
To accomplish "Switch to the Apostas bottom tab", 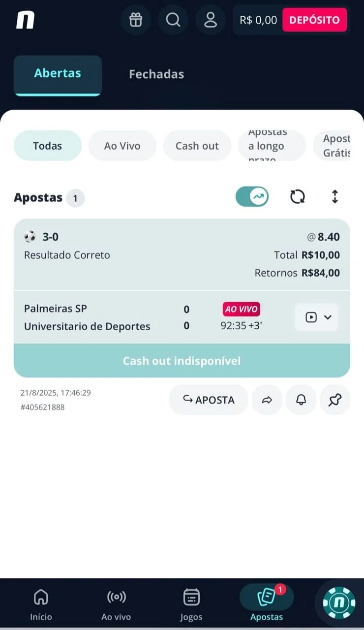I will click(266, 603).
